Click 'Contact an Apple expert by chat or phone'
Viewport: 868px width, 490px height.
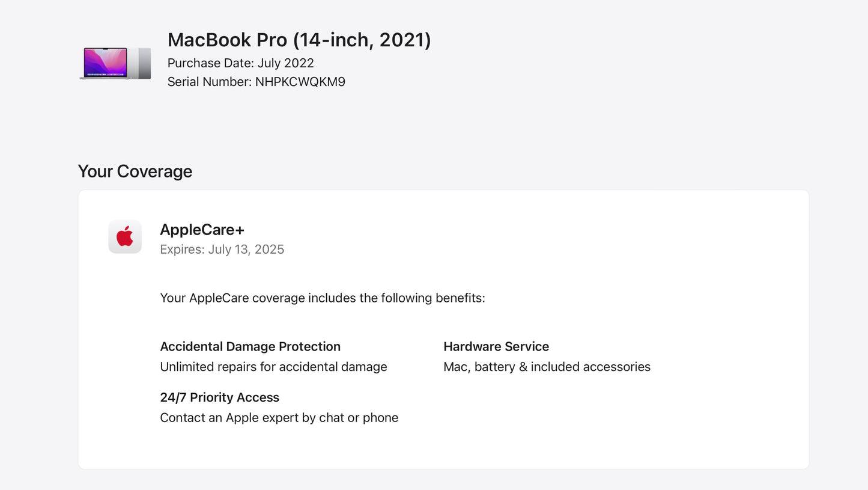pyautogui.click(x=279, y=418)
